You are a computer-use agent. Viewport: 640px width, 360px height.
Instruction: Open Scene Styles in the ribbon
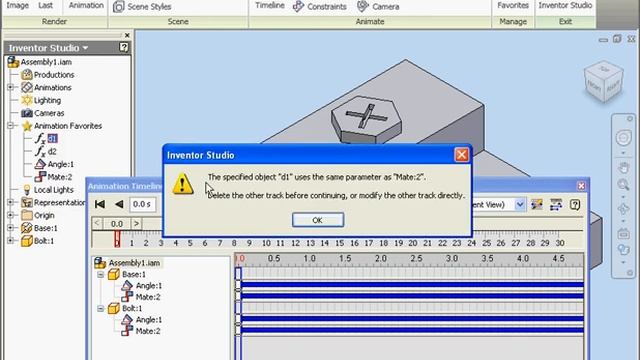click(x=142, y=7)
